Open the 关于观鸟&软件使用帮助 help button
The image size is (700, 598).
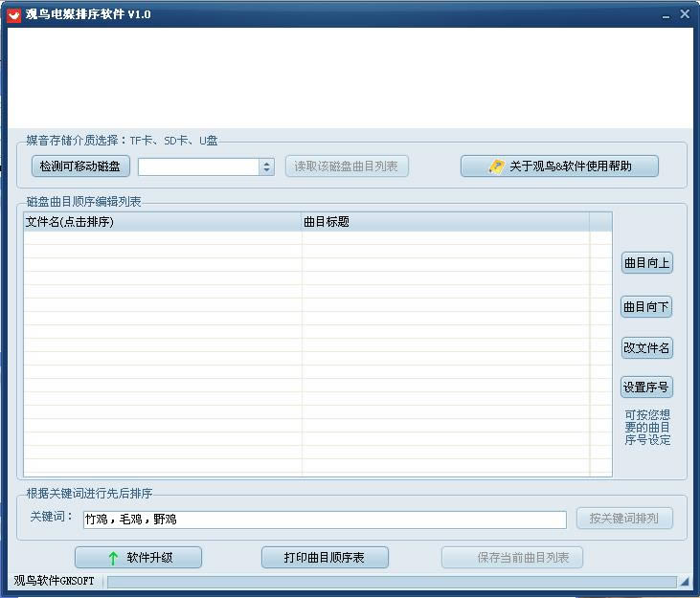559,166
